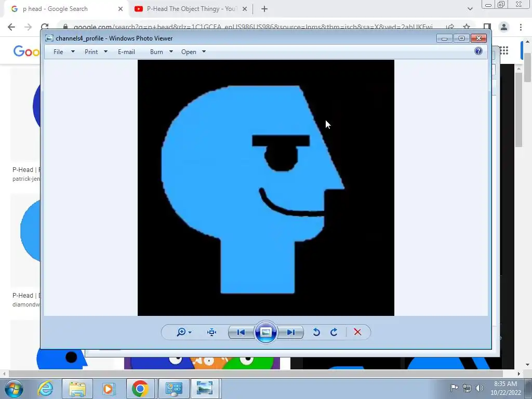
Task: Click the horizontal scrollbar in Chrome
Action: click(x=256, y=374)
